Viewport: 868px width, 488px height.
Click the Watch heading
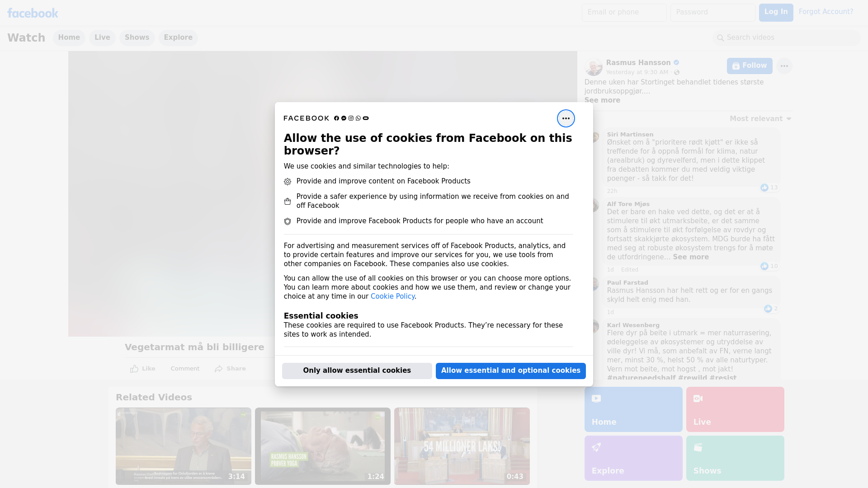coord(26,38)
